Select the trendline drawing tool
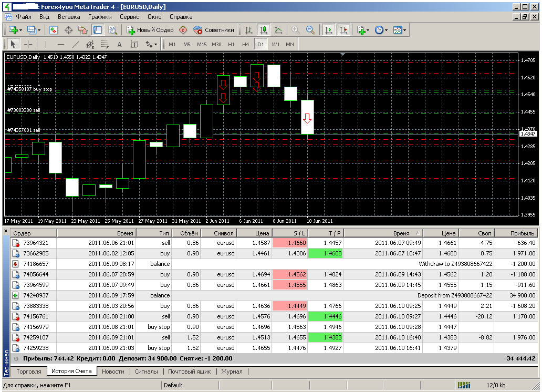Viewport: 542px width, 392px height. (x=75, y=44)
